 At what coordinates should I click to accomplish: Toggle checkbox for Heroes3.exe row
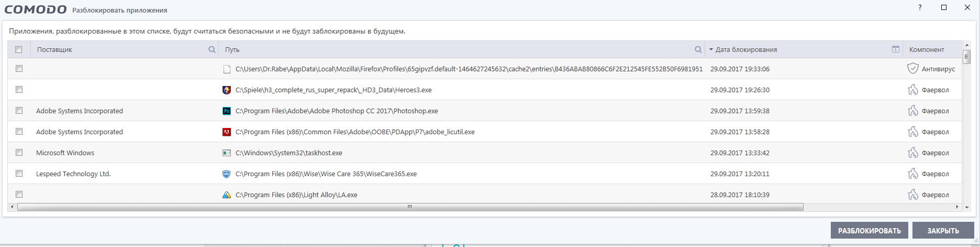(19, 90)
